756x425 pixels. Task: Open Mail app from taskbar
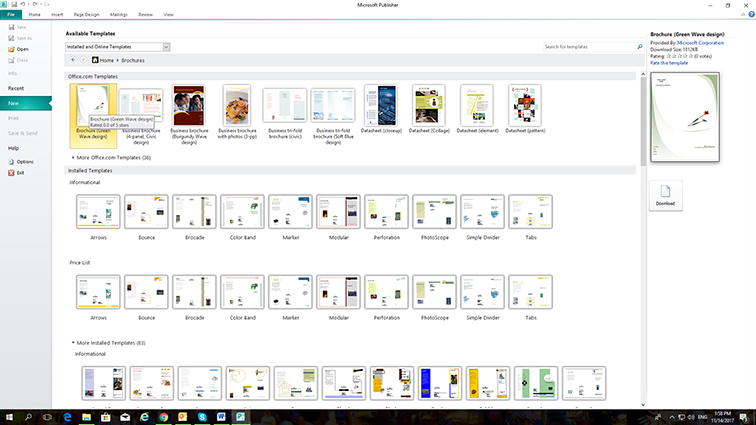[x=125, y=417]
